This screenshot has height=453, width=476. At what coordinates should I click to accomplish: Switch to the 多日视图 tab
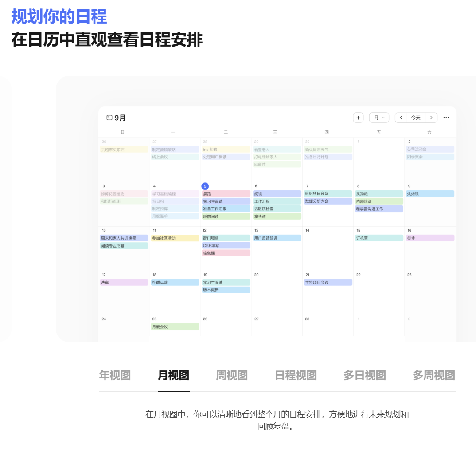pyautogui.click(x=364, y=376)
